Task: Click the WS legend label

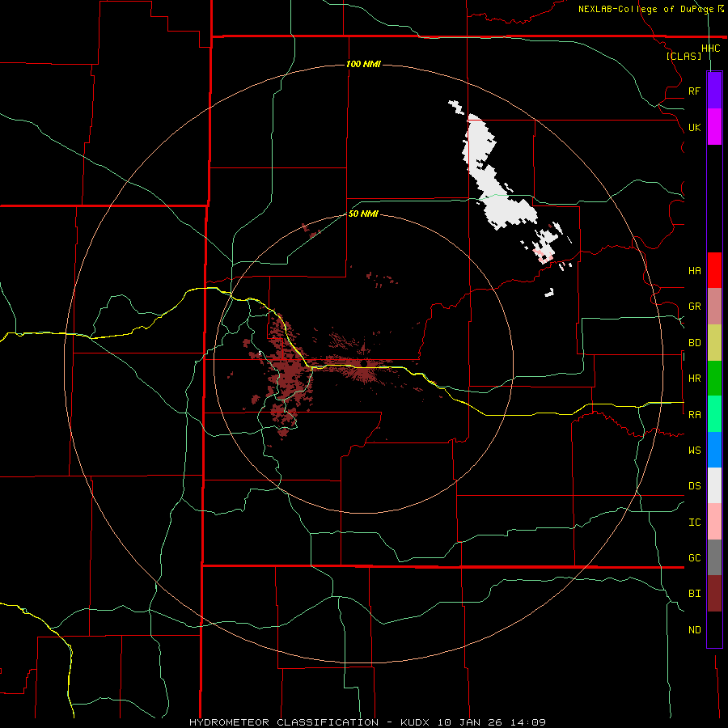Action: 694,451
